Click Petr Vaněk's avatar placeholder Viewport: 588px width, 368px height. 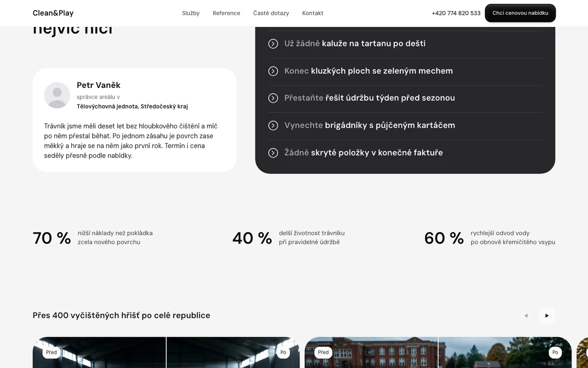coord(57,95)
